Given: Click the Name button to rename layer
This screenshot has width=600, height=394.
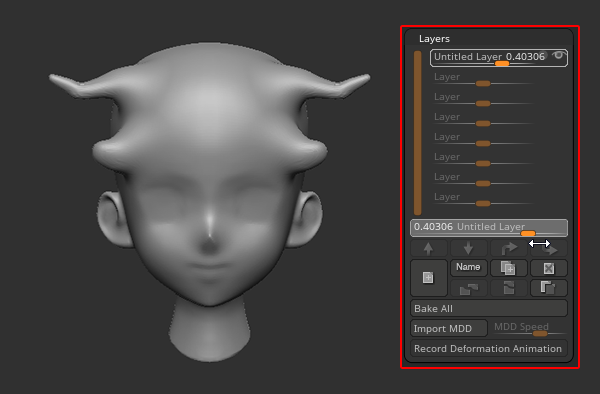Looking at the screenshot, I should pos(468,267).
